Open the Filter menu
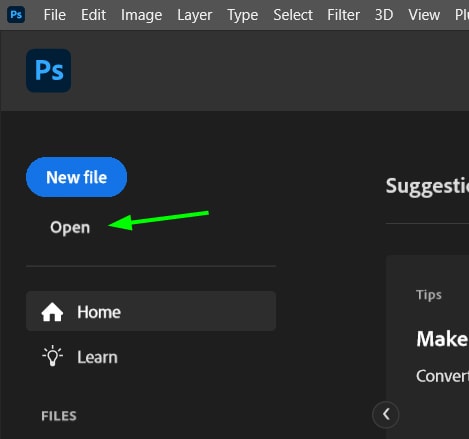Image resolution: width=469 pixels, height=439 pixels. pyautogui.click(x=343, y=15)
